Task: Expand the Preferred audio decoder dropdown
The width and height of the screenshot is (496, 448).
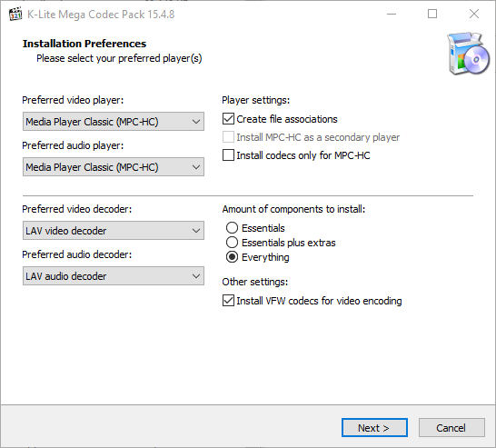Action: click(114, 276)
